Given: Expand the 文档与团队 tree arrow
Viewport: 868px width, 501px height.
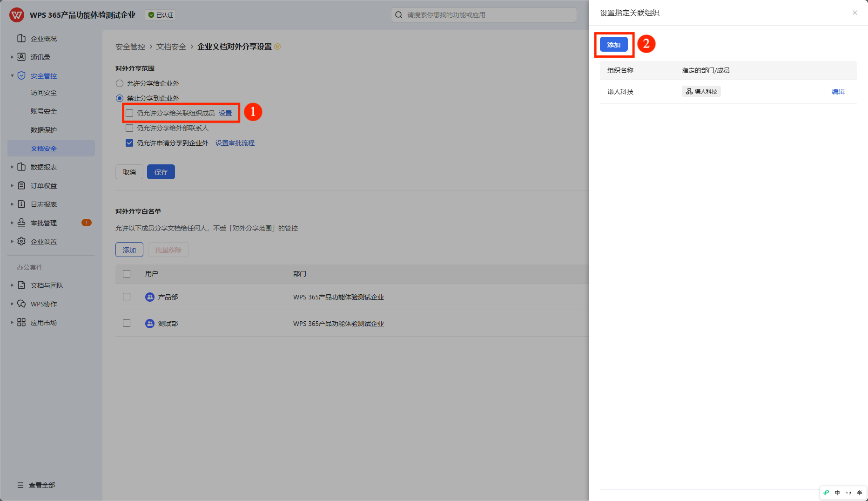Looking at the screenshot, I should 12,285.
